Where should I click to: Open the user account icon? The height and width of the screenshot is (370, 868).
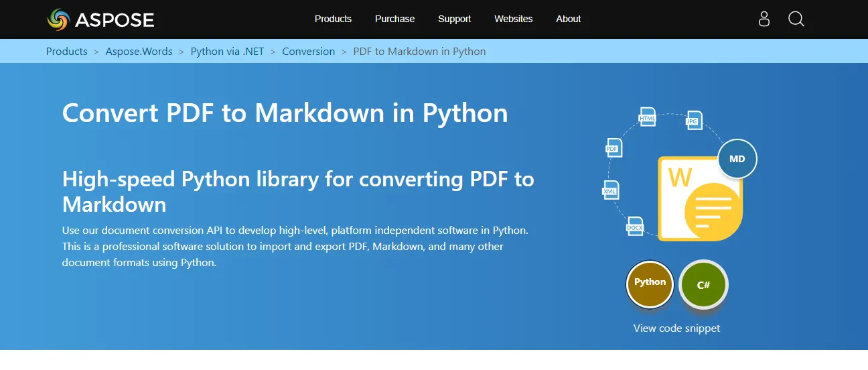click(764, 19)
